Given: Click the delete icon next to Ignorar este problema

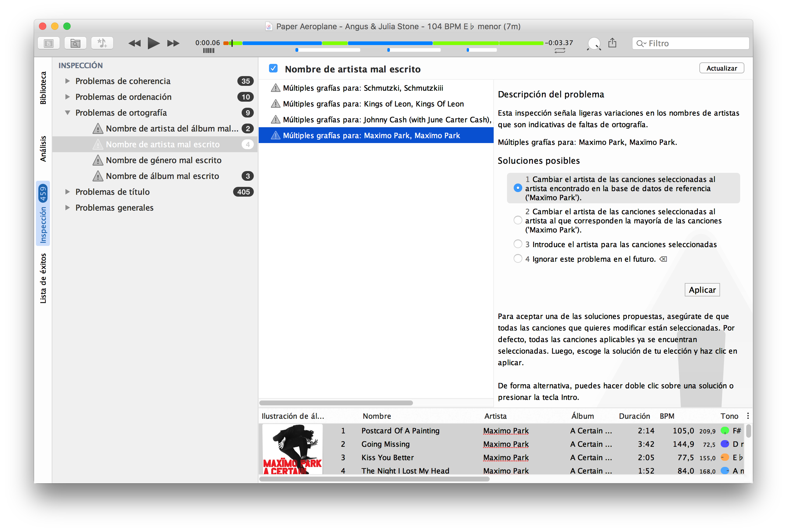Looking at the screenshot, I should (663, 259).
